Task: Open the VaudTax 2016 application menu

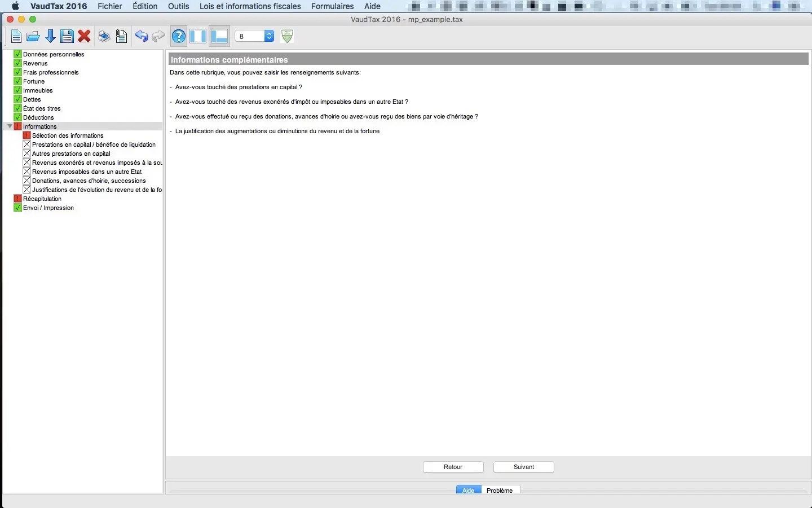Action: tap(59, 6)
